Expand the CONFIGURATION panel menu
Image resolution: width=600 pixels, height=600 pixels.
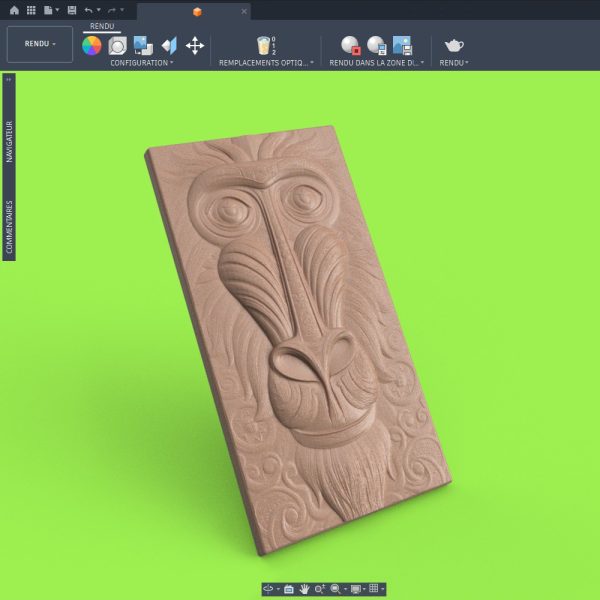click(x=142, y=63)
